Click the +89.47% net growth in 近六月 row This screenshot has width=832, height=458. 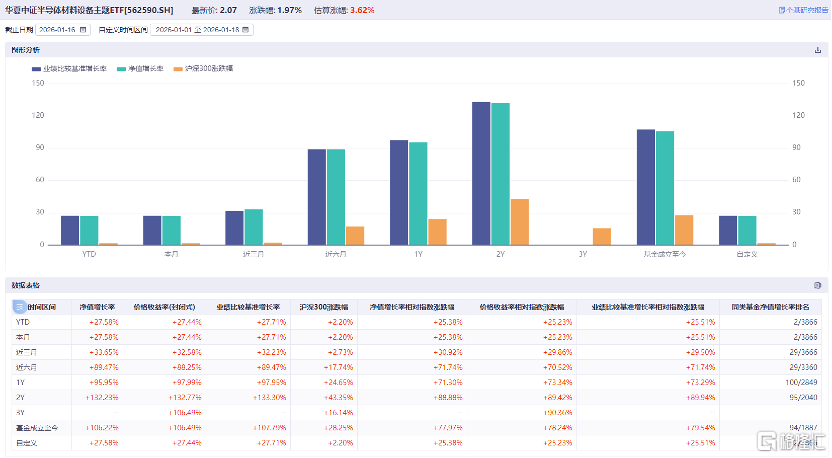point(103,367)
